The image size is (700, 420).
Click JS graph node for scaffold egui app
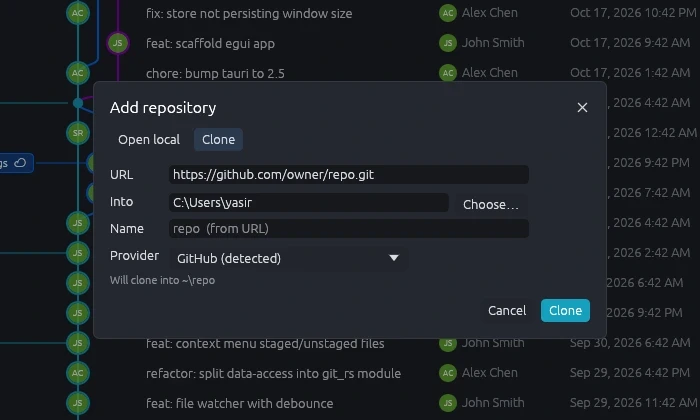(x=118, y=43)
